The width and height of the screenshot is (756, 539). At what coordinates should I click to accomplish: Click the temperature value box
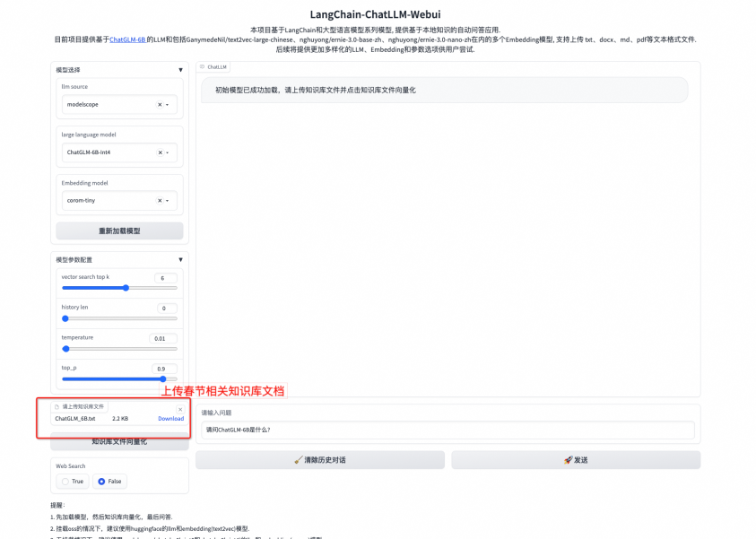pos(163,338)
